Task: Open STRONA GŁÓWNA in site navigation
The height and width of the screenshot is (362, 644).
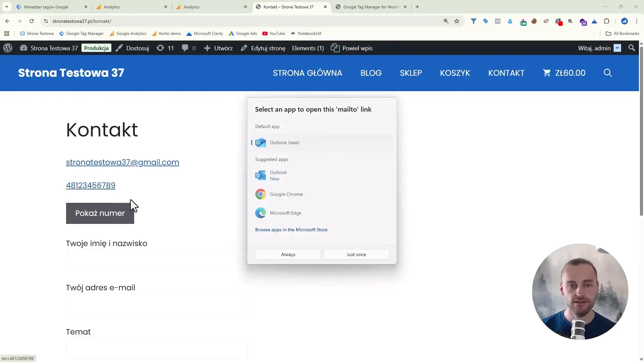Action: pyautogui.click(x=307, y=73)
